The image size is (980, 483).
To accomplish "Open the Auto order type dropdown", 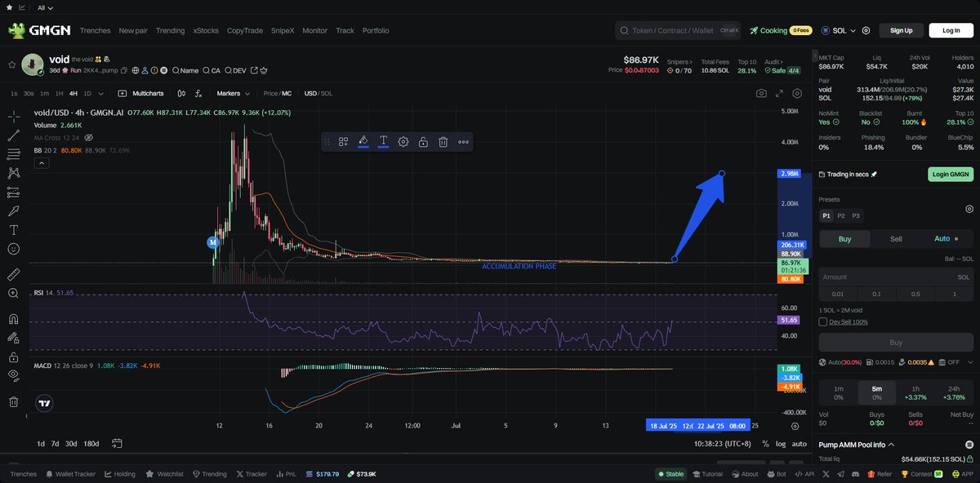I will click(947, 239).
